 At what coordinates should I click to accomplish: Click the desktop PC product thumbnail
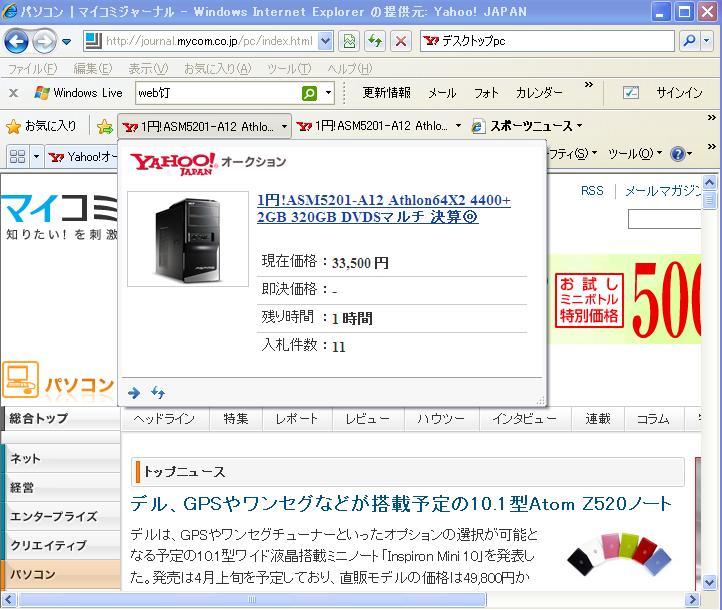click(x=188, y=239)
